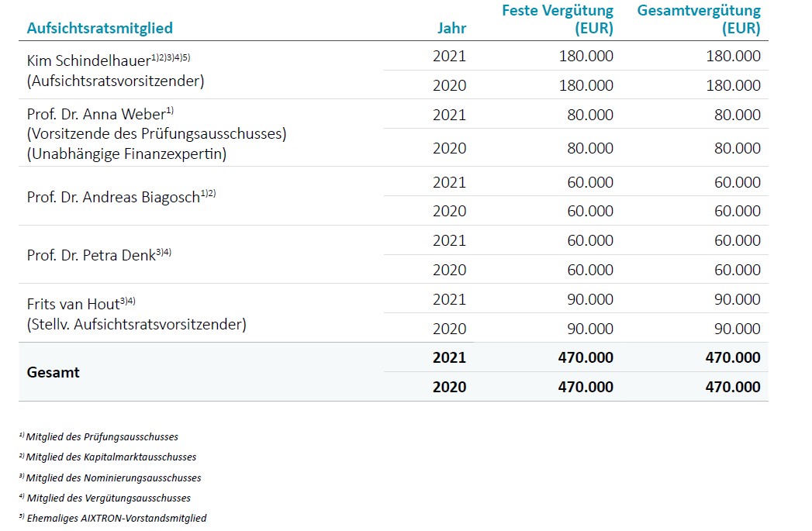Screen dimensions: 812x531
Task: Click the name Kim Schindelhauer
Action: pos(88,60)
